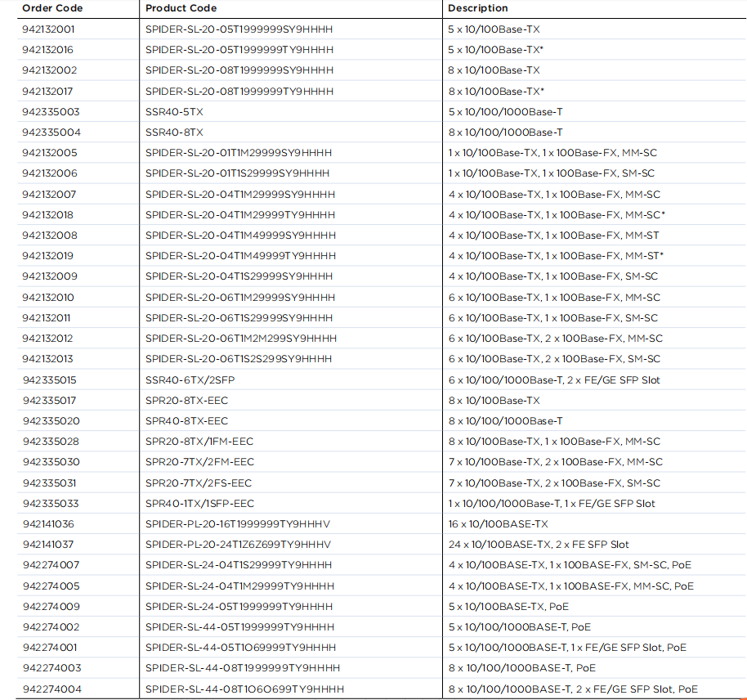Image resolution: width=747 pixels, height=700 pixels.
Task: Select order code 942335030
Action: coord(51,462)
